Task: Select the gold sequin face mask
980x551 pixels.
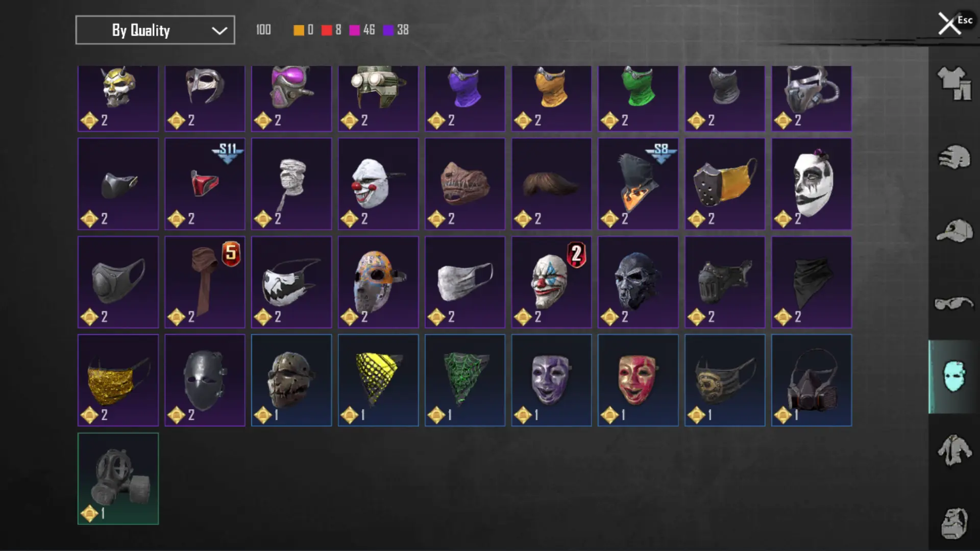Action: click(118, 380)
